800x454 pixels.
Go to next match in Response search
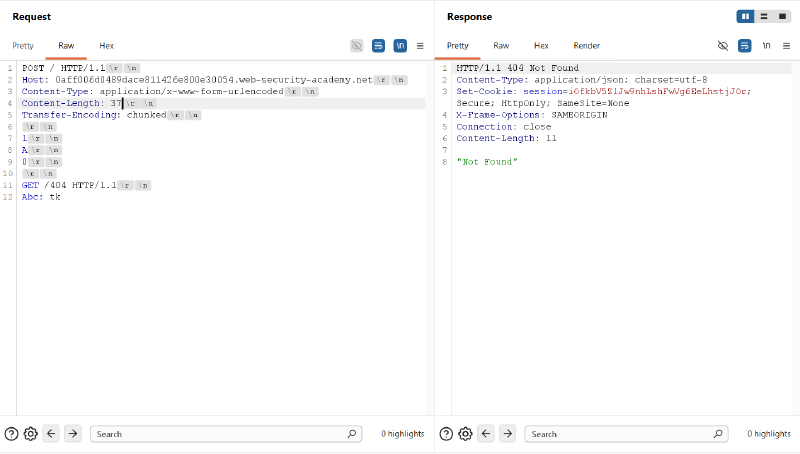point(508,434)
